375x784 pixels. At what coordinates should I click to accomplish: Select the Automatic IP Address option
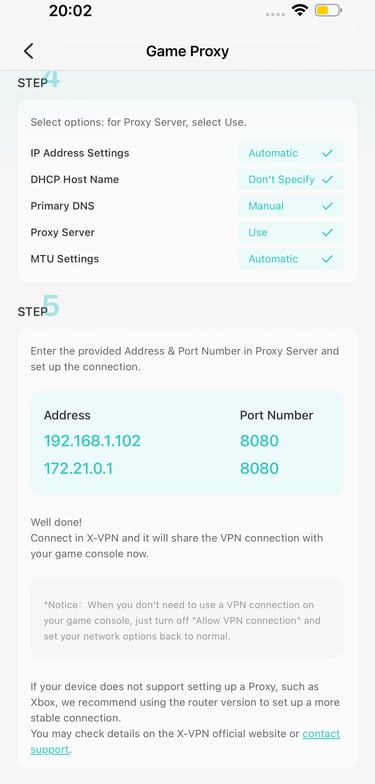point(290,153)
